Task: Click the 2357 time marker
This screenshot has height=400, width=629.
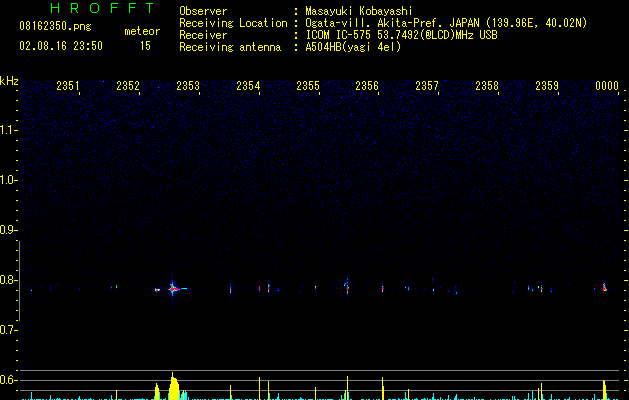Action: [427, 86]
